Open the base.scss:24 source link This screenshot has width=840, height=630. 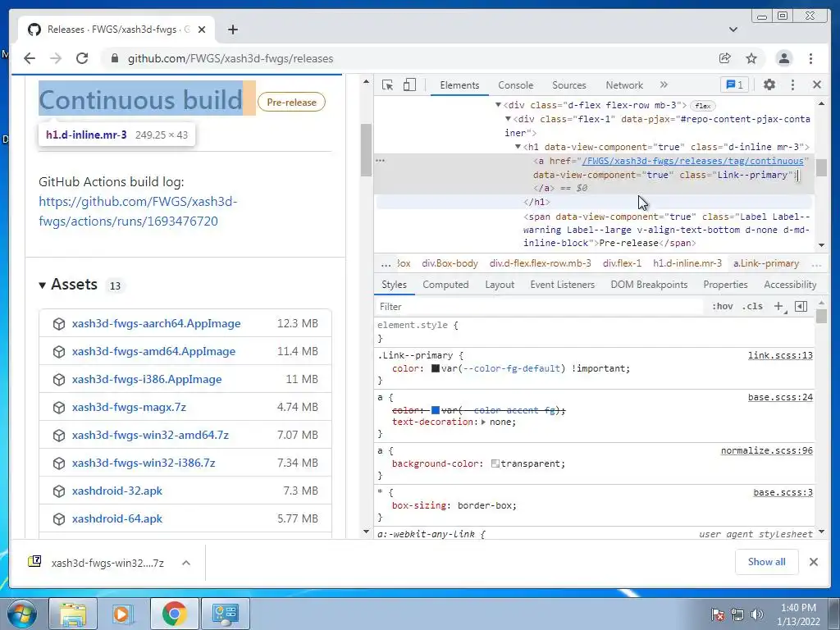[780, 397]
